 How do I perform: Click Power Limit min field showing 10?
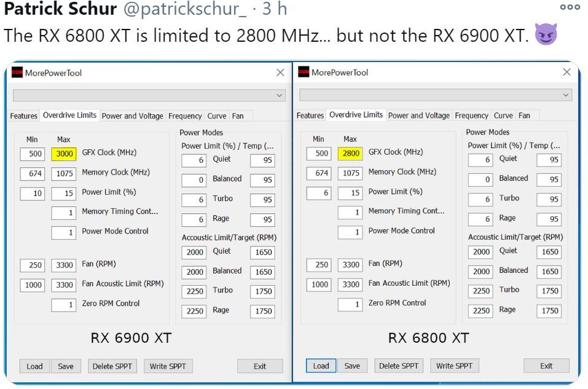point(32,193)
